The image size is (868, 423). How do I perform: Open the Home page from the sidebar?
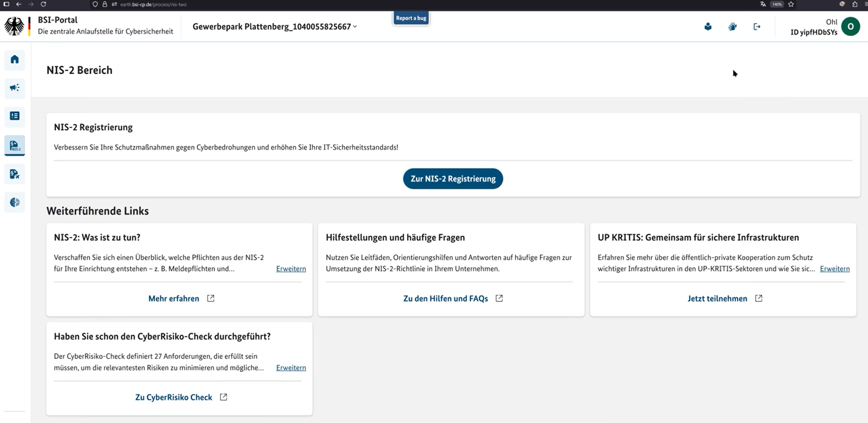point(15,59)
